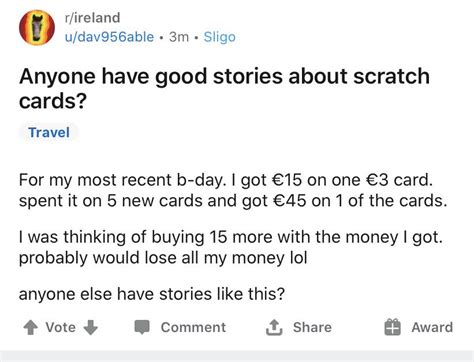The width and height of the screenshot is (474, 362).
Task: Downvote the scratch cards post
Action: tap(90, 327)
